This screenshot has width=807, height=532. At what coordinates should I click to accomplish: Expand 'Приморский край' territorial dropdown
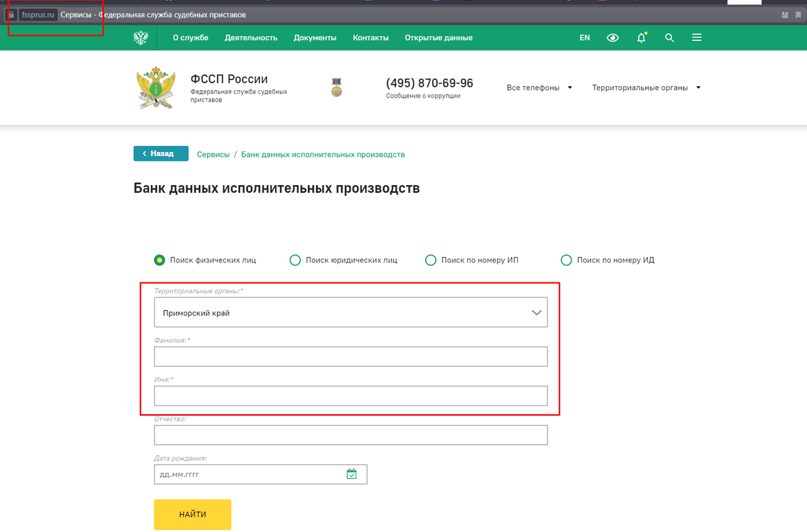[x=351, y=313]
